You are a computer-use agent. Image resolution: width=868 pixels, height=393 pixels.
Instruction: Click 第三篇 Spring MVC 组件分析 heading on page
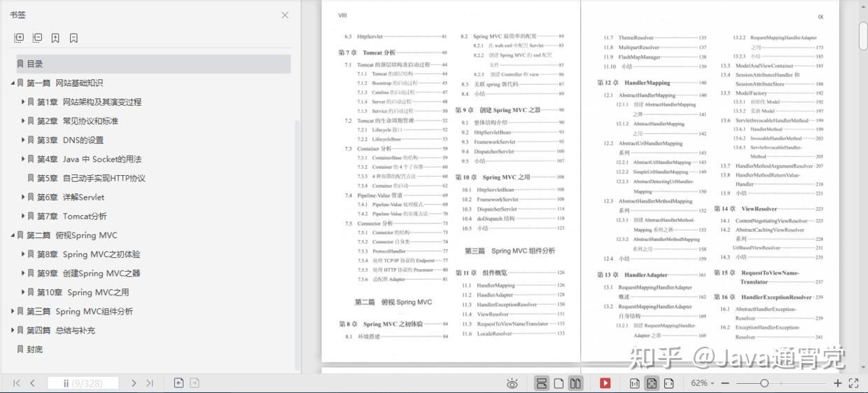coord(510,251)
